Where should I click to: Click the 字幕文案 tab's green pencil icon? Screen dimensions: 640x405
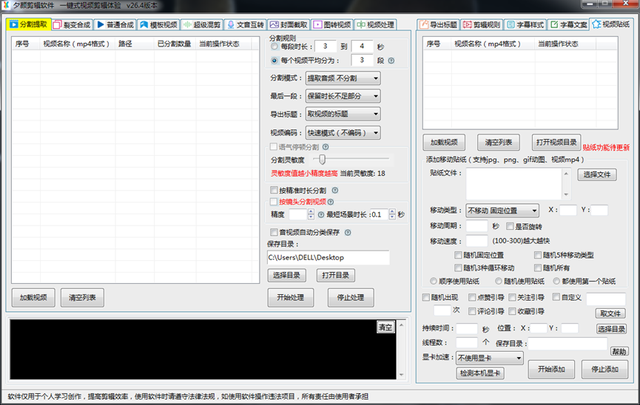pos(554,25)
